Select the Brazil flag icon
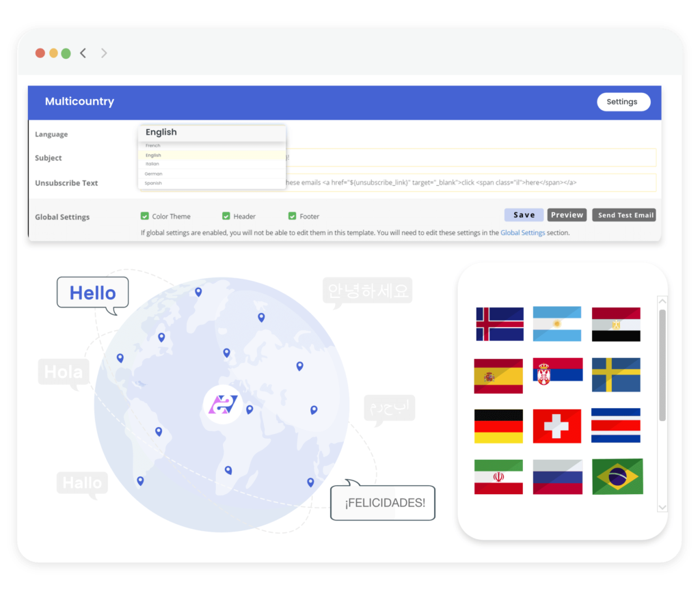Screen dimensions: 700x600 (x=617, y=476)
